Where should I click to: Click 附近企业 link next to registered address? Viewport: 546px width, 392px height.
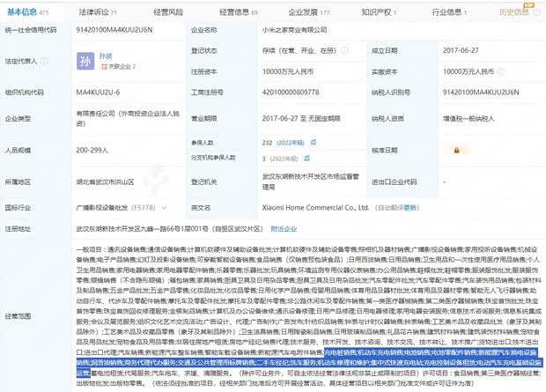284,227
